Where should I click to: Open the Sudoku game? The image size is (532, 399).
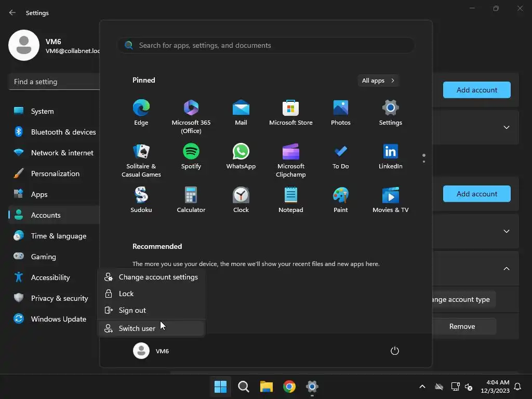[x=141, y=200]
